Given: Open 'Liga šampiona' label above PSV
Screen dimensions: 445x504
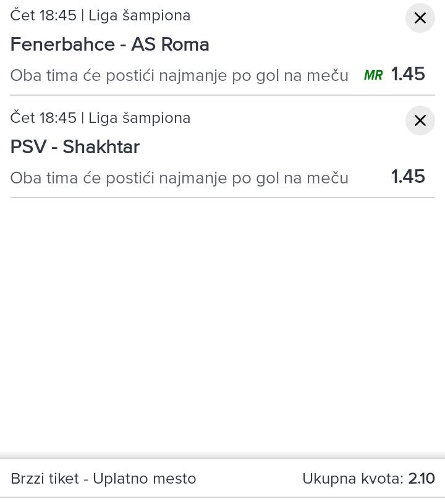Looking at the screenshot, I should click(x=140, y=119).
